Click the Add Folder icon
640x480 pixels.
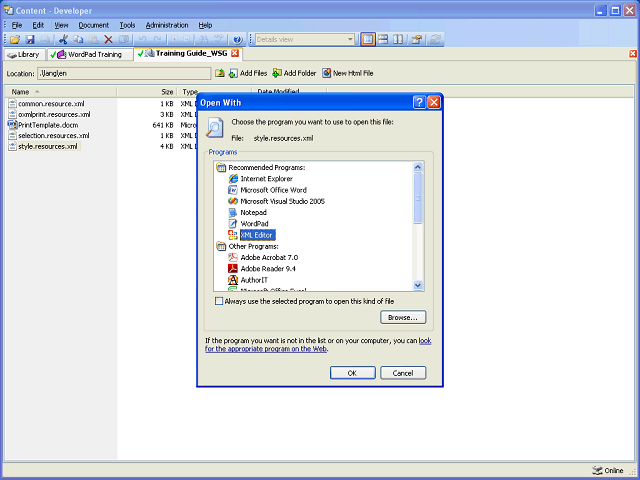point(277,73)
